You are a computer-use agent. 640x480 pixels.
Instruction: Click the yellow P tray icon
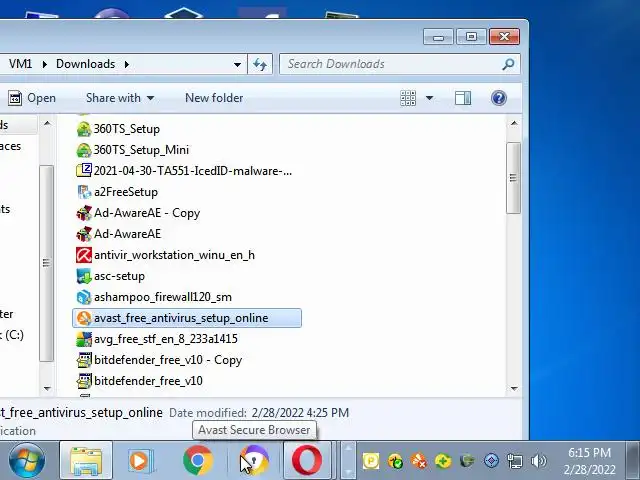click(x=371, y=461)
